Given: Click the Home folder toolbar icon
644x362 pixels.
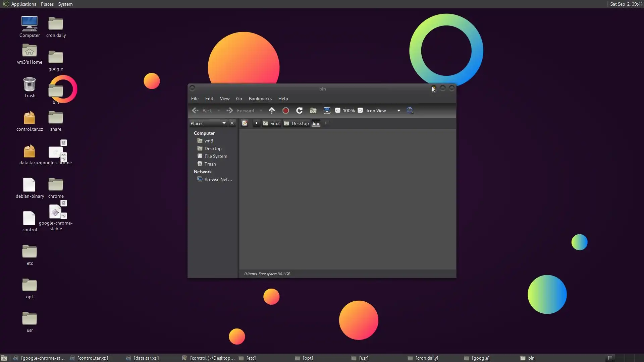Looking at the screenshot, I should point(313,111).
